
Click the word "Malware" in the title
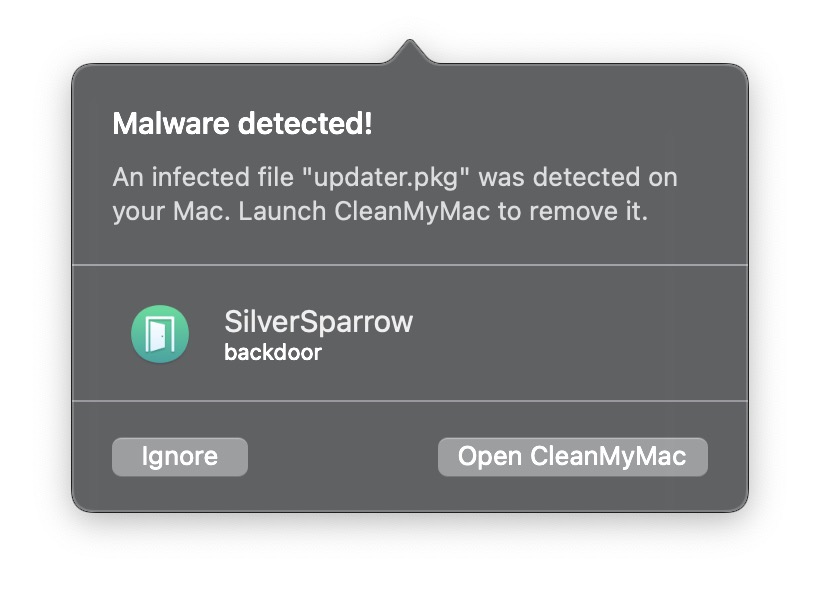coord(171,124)
